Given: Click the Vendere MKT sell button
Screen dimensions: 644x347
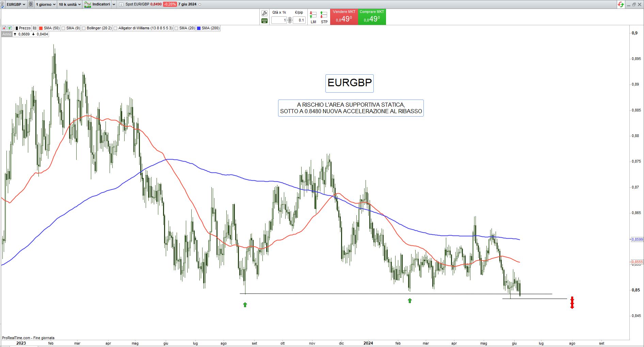Looking at the screenshot, I should pos(344,17).
